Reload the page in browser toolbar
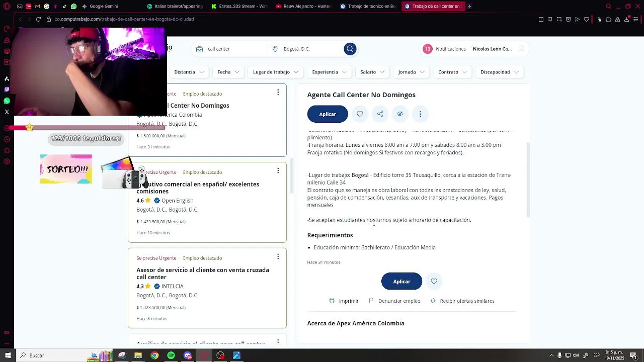The width and height of the screenshot is (644, 362). click(x=38, y=19)
